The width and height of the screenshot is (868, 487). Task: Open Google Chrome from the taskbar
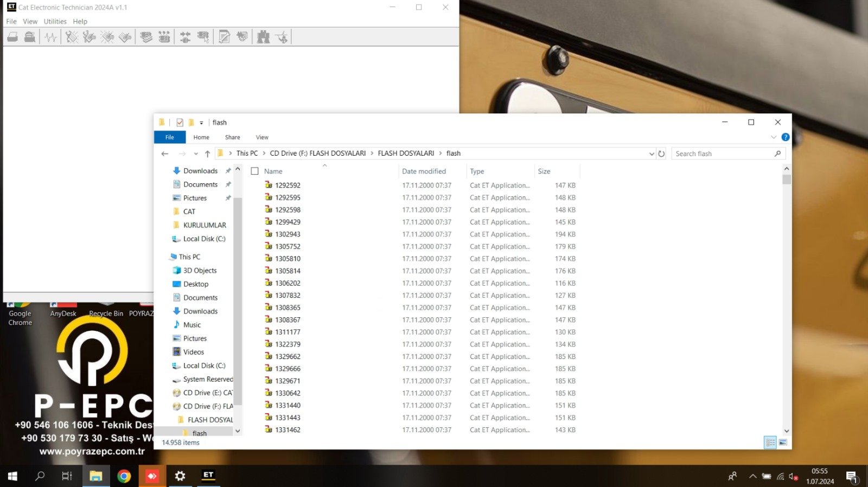(x=124, y=476)
